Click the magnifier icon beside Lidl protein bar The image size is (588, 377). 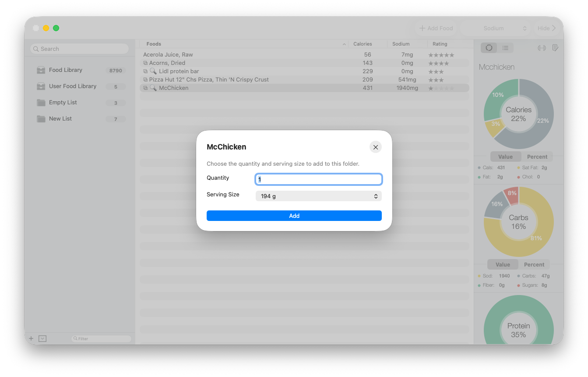click(x=153, y=71)
